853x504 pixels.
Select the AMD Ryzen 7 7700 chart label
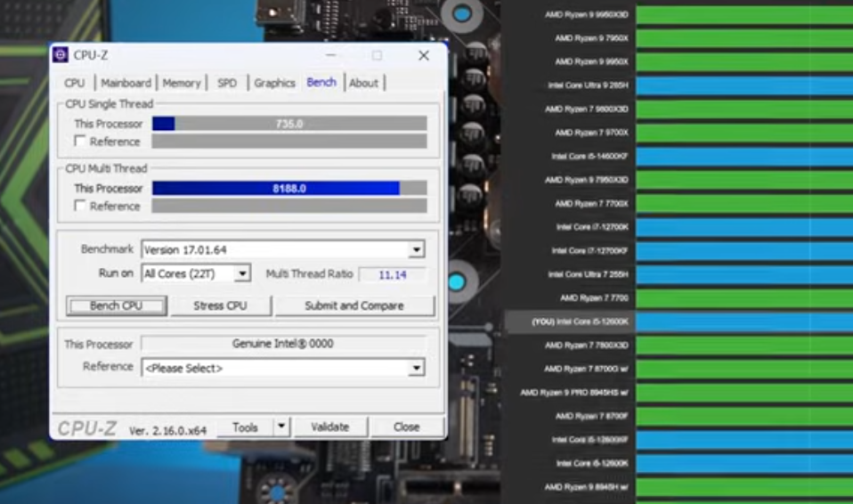(x=594, y=297)
